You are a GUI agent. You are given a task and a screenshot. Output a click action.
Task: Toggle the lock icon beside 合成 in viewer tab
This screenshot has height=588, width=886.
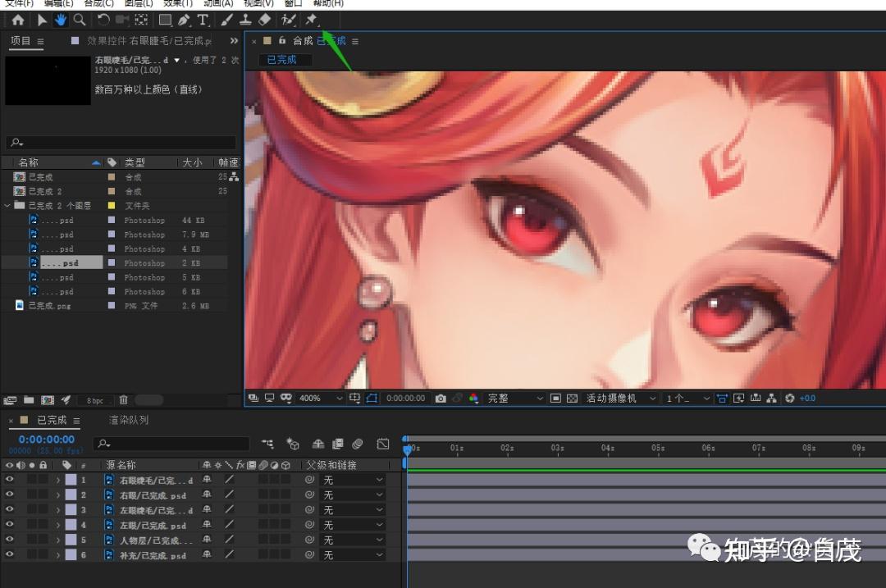click(x=282, y=41)
